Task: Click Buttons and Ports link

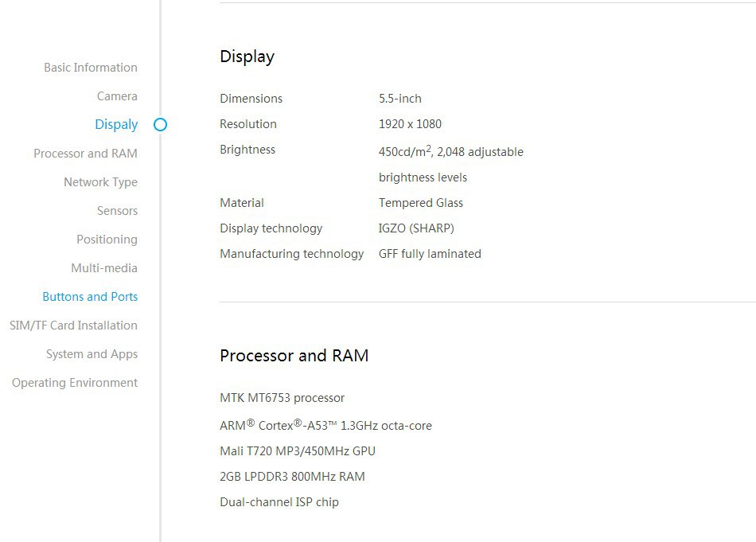Action: [90, 297]
